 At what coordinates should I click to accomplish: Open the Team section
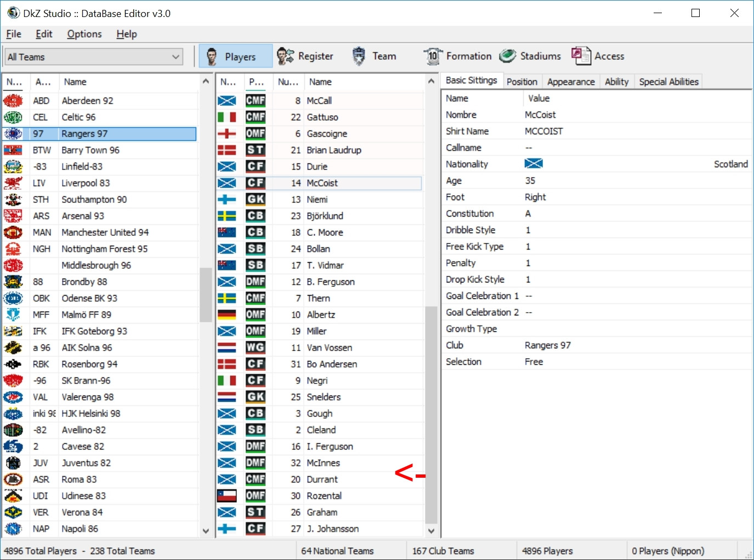tap(374, 56)
